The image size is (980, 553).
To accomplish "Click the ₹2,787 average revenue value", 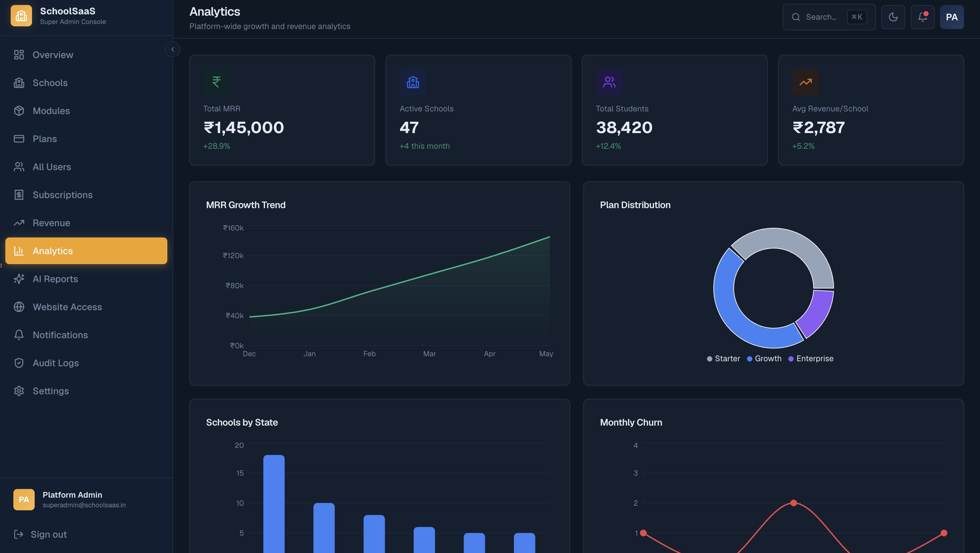I will click(818, 127).
